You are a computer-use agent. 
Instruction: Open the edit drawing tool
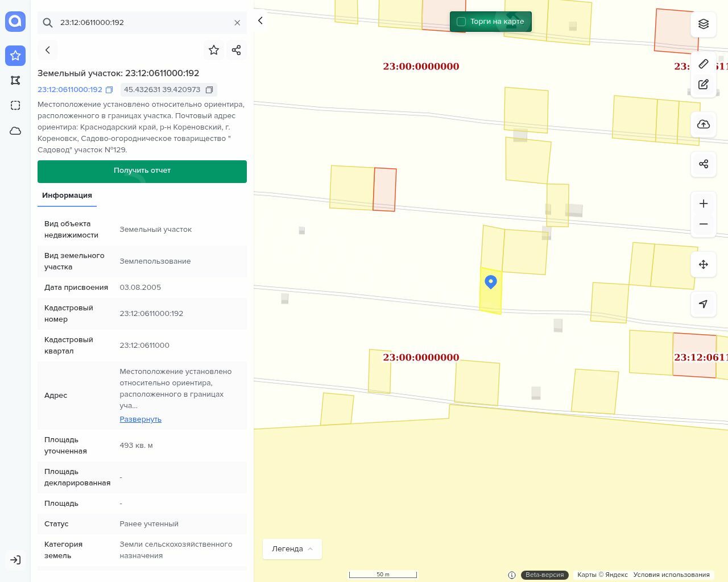click(704, 85)
